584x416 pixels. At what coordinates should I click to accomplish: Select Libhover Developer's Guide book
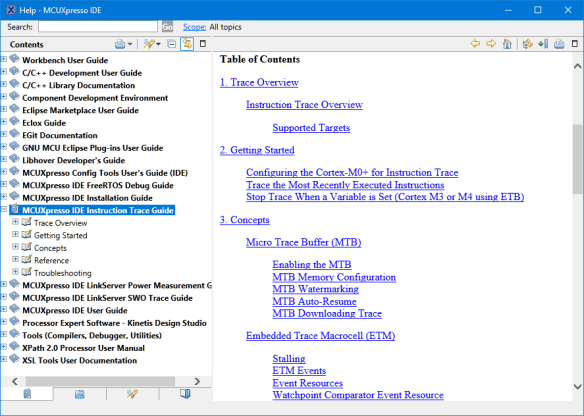[x=73, y=161]
